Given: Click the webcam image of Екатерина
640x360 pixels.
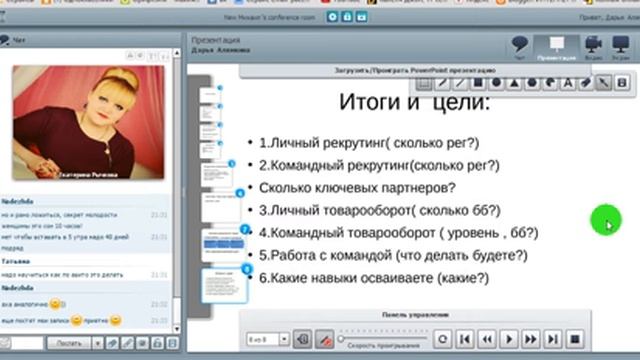Looking at the screenshot, I should pyautogui.click(x=88, y=122).
